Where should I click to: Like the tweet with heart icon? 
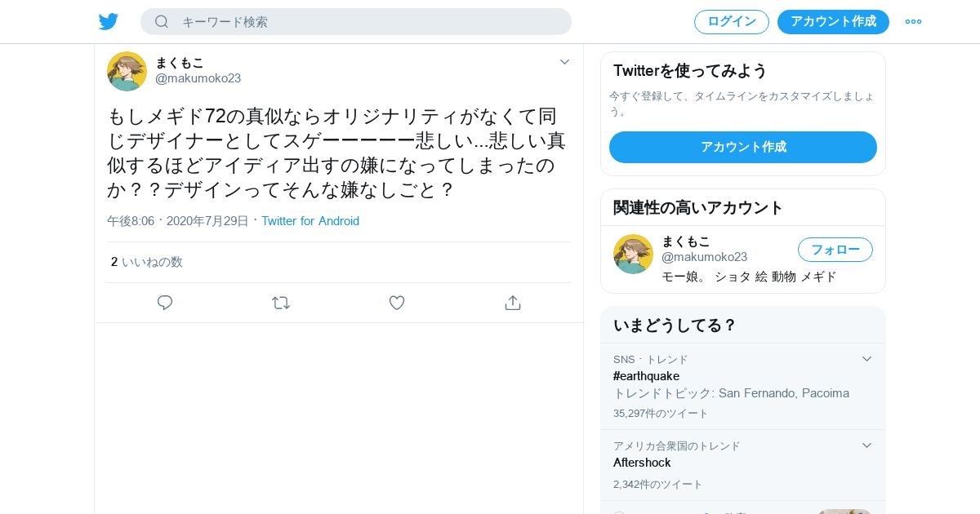click(x=397, y=303)
